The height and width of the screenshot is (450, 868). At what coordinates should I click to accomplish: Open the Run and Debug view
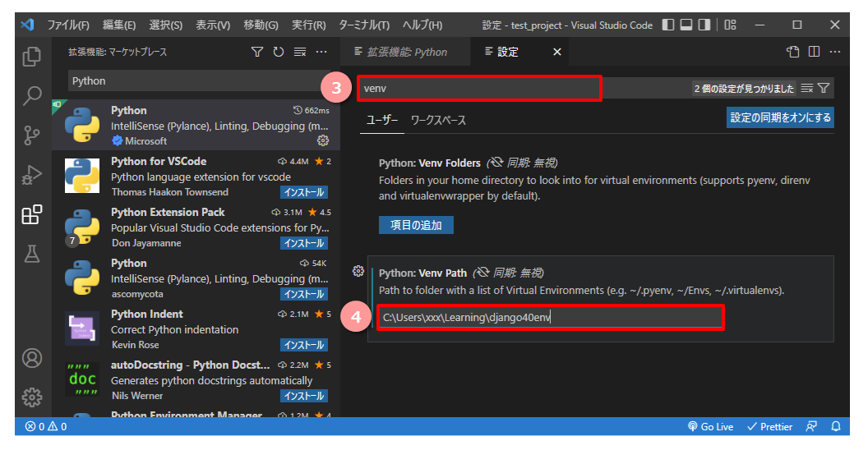[32, 174]
